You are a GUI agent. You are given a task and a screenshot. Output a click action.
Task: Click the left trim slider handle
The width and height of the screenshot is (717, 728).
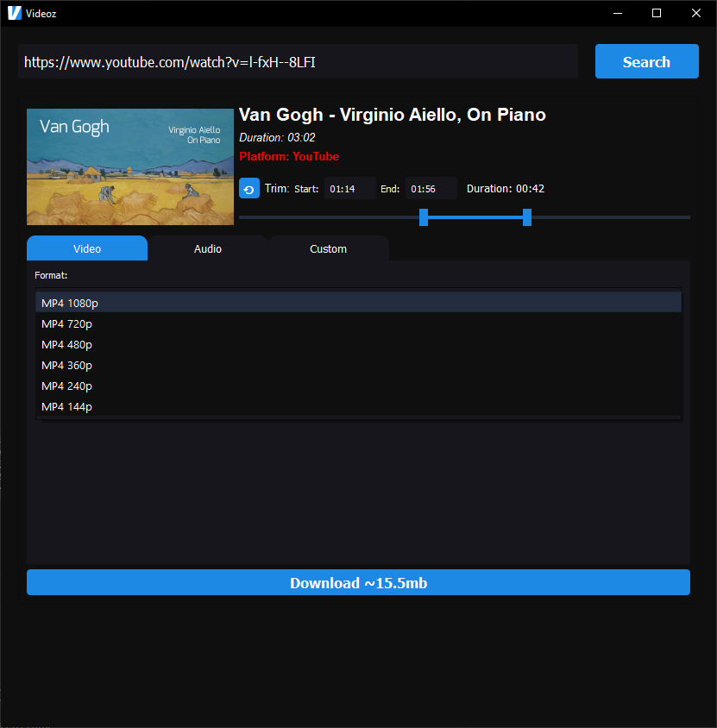424,217
